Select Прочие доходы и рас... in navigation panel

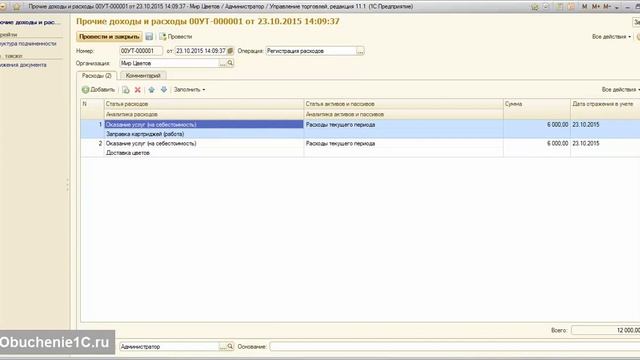coord(29,22)
